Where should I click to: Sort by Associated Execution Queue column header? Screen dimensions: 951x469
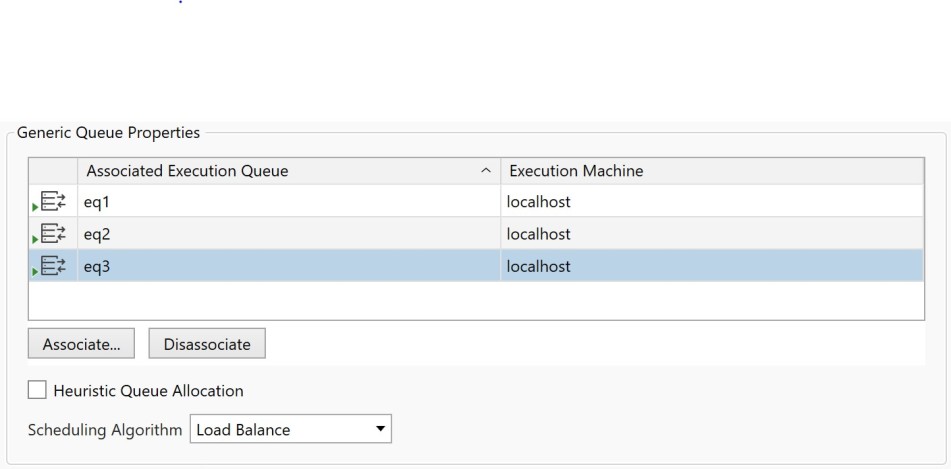pos(188,172)
